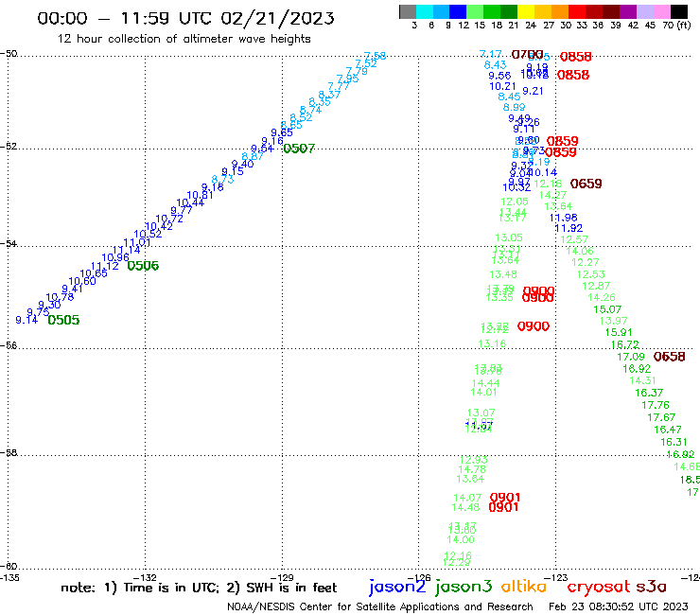Viewport: 700px width, 615px height.
Task: Pick the light green 15 ft legend swatch
Action: click(475, 11)
